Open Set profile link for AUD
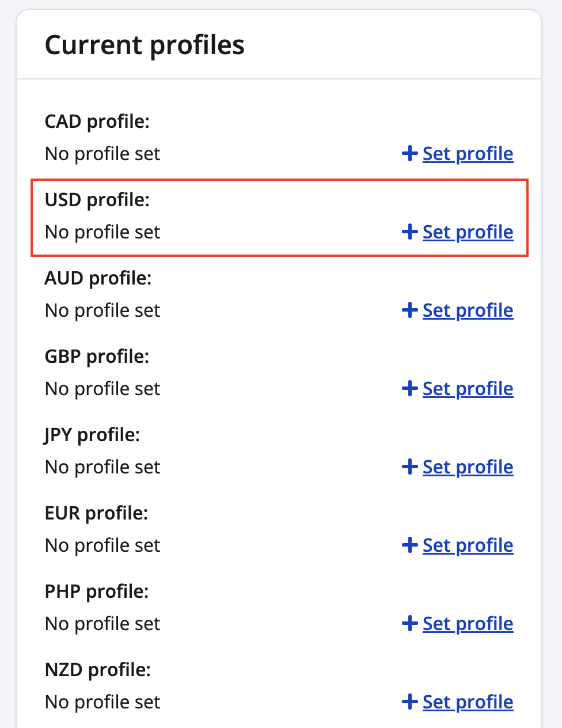The height and width of the screenshot is (728, 562). (x=468, y=310)
